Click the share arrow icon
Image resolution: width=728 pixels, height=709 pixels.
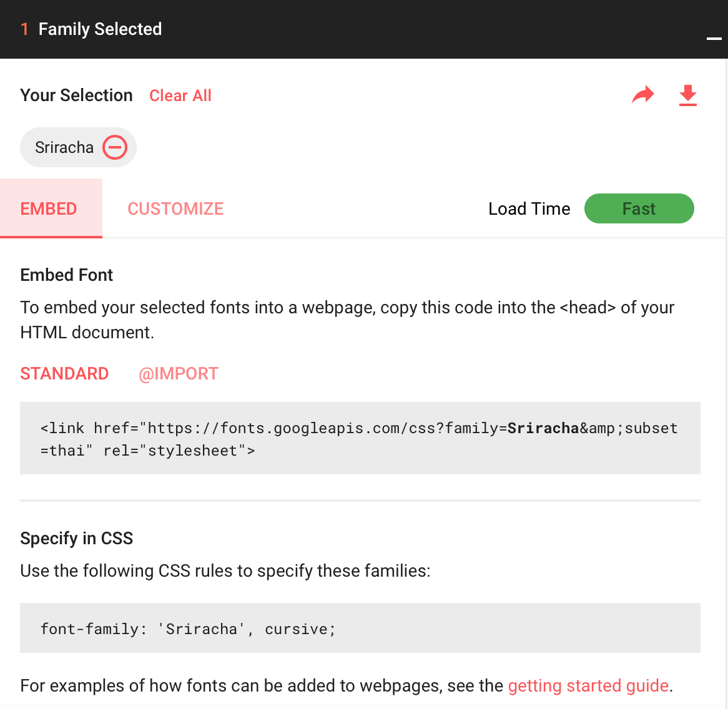coord(643,95)
